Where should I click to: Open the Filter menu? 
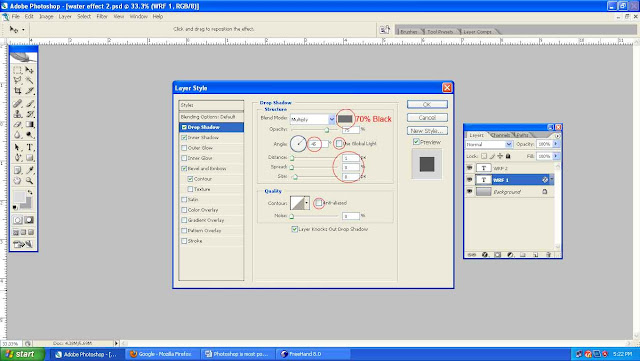(102, 16)
